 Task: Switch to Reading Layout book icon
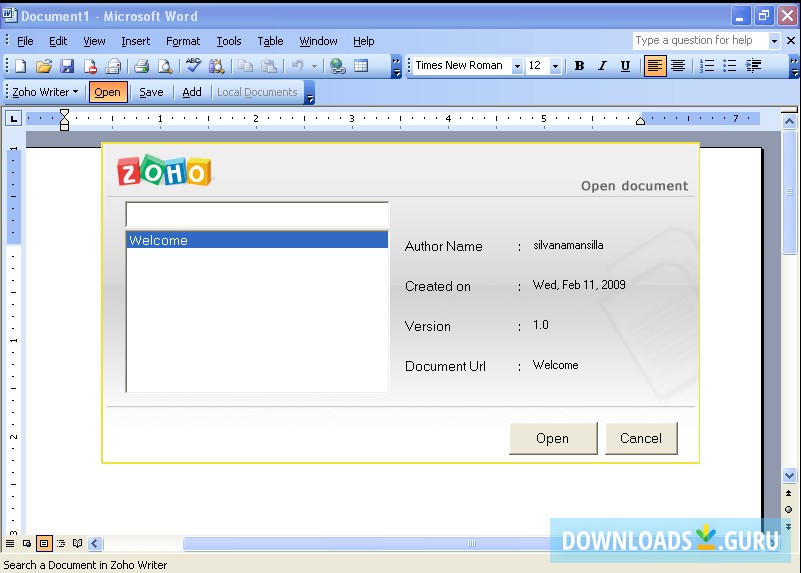pyautogui.click(x=78, y=543)
